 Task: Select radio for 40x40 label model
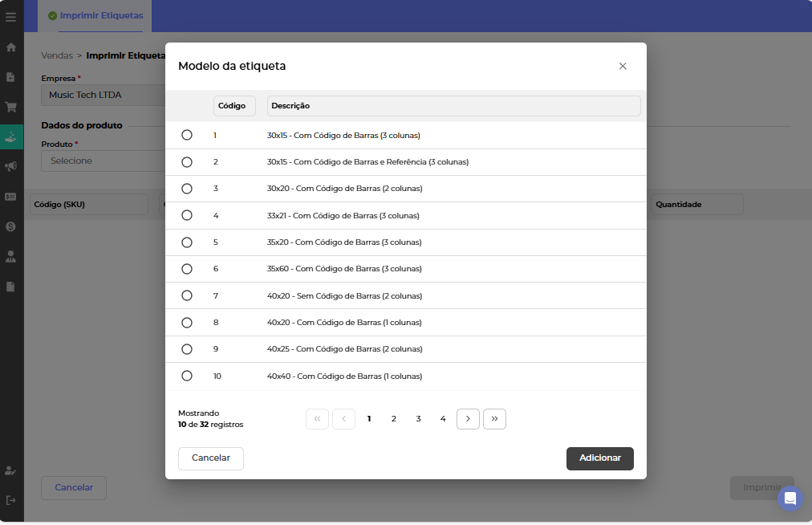point(187,376)
